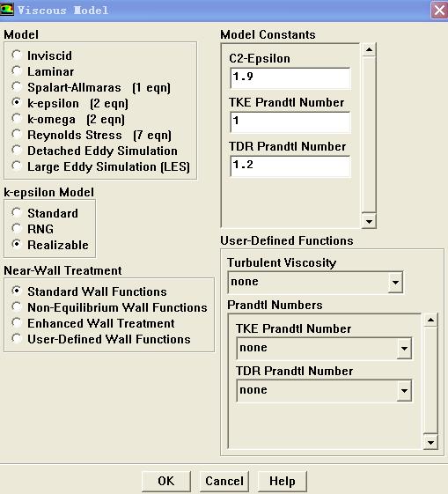Click the Model Constants scrollbar track
The image size is (448, 494).
click(369, 135)
